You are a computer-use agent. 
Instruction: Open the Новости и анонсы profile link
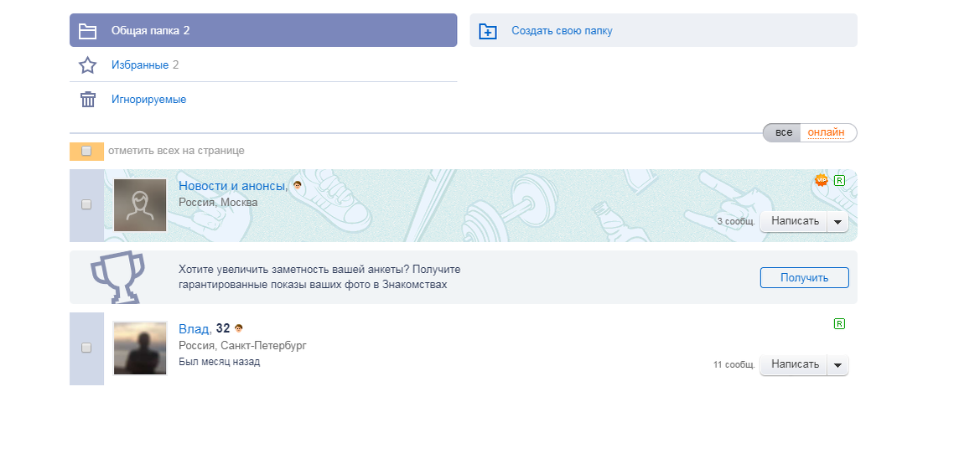point(234,185)
